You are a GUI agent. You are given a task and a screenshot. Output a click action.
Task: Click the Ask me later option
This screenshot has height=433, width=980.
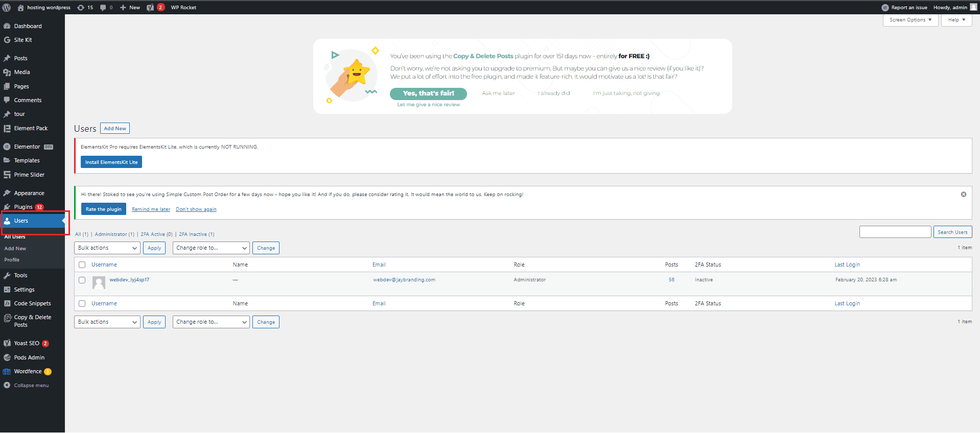pos(498,93)
